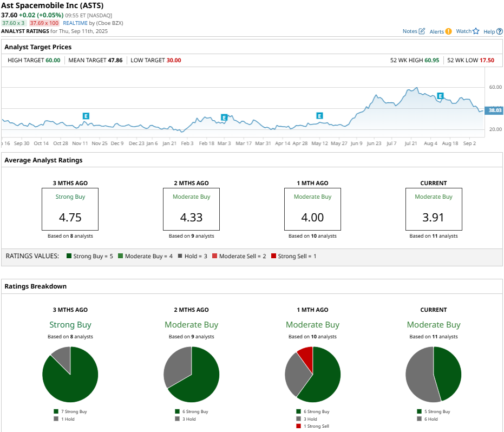Viewport: 504px width, 432px height.
Task: Click the MEAN TARGET 47.86 value
Action: coord(115,61)
